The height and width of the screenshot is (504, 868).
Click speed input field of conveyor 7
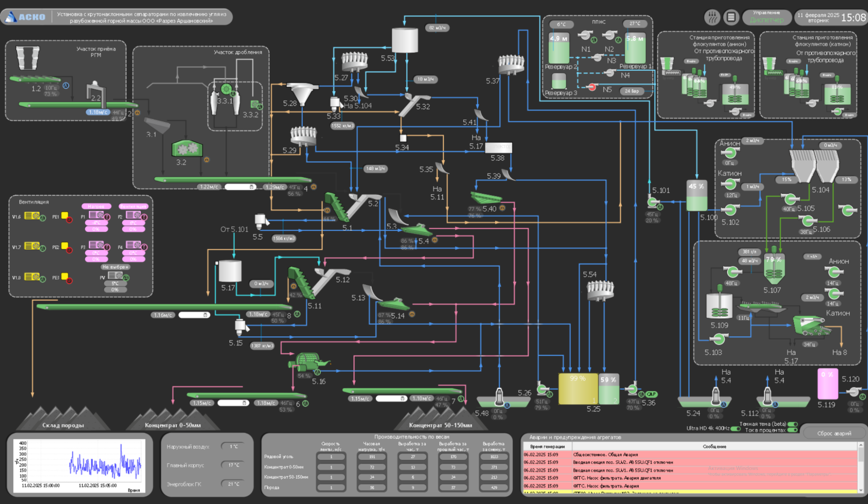point(391,398)
